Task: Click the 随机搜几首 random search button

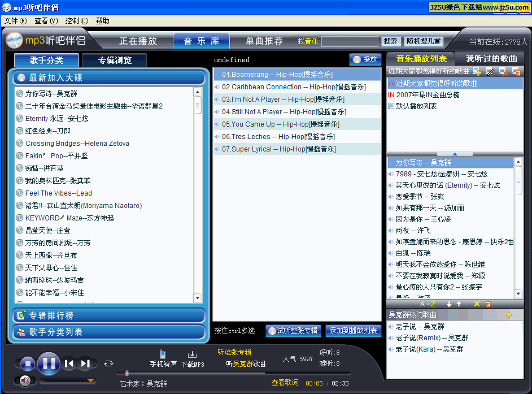Action: click(424, 41)
